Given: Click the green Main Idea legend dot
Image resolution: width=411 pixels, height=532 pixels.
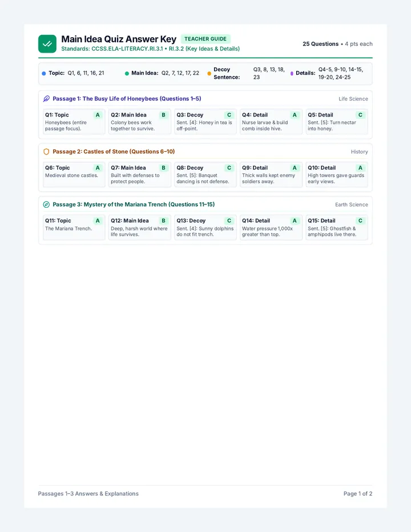Looking at the screenshot, I should click(x=127, y=73).
